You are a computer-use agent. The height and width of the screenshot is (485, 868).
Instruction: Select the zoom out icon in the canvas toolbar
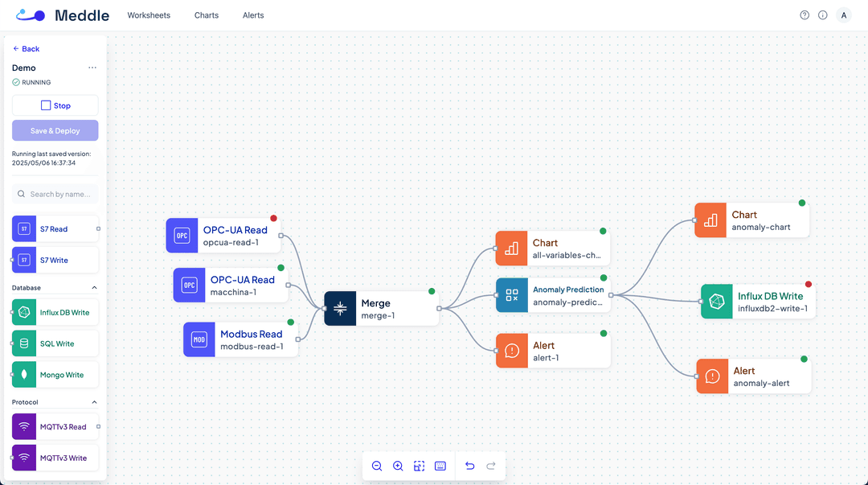(x=377, y=466)
